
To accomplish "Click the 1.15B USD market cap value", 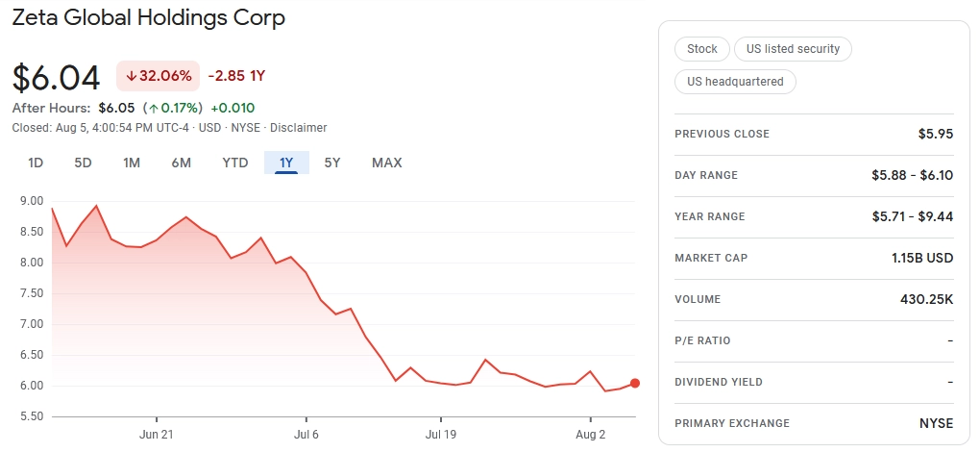I will click(922, 258).
